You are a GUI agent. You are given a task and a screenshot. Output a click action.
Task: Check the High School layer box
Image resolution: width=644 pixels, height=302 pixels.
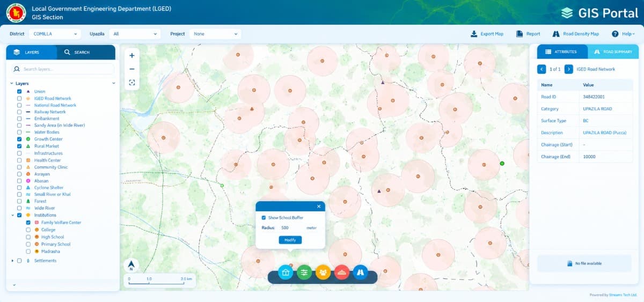28,237
